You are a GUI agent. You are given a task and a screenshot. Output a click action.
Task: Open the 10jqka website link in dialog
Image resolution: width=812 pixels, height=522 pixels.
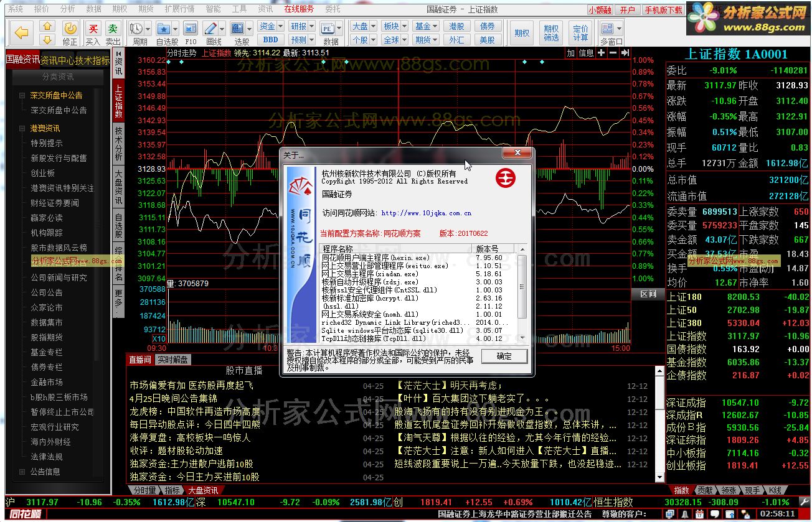click(x=426, y=213)
